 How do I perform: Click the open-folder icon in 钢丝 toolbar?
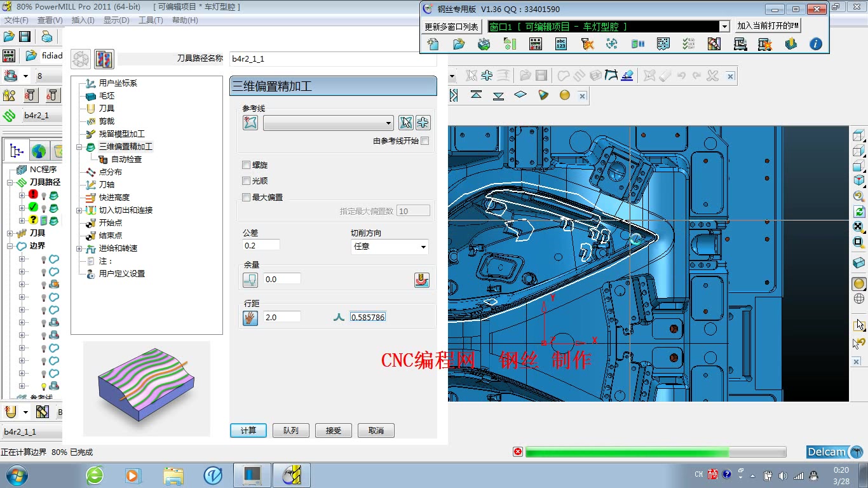(459, 44)
